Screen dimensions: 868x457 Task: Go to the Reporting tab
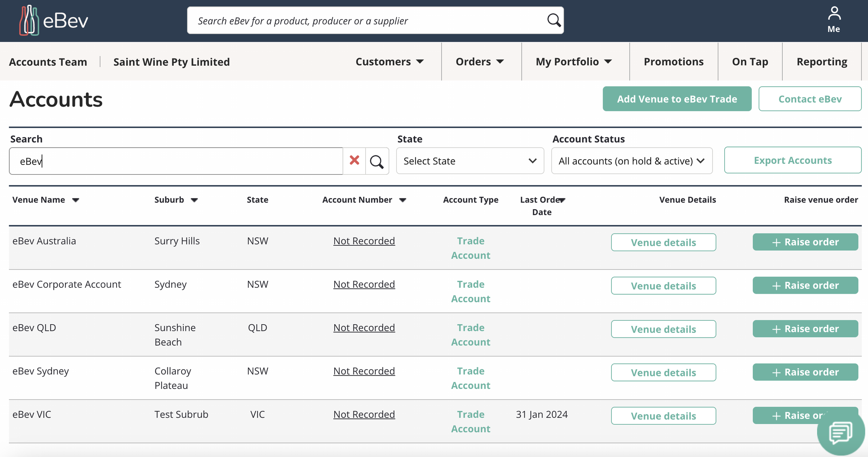821,62
